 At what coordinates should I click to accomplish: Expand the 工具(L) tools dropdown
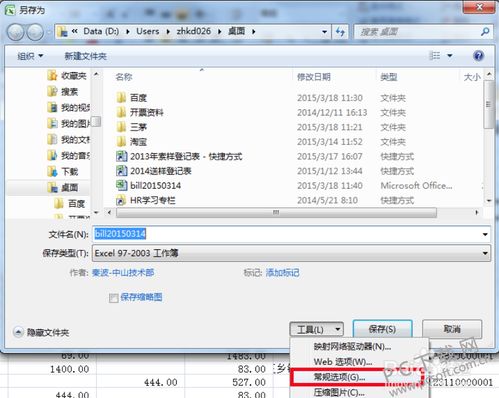point(316,329)
